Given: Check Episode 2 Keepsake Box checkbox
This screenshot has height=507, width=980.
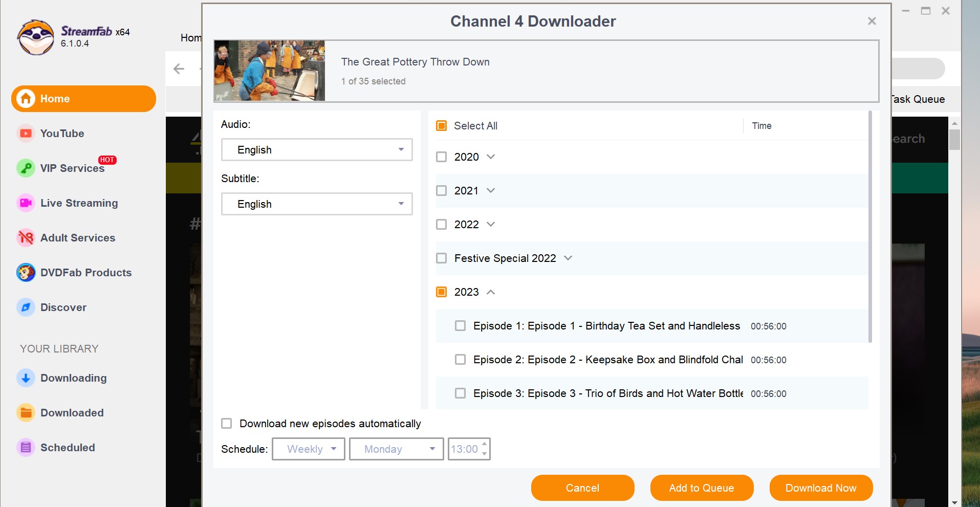Looking at the screenshot, I should [460, 360].
